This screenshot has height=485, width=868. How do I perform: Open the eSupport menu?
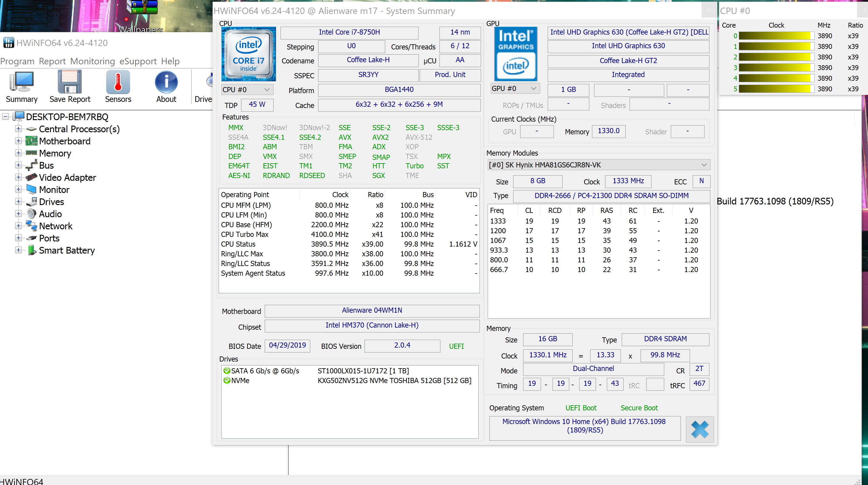pos(138,61)
